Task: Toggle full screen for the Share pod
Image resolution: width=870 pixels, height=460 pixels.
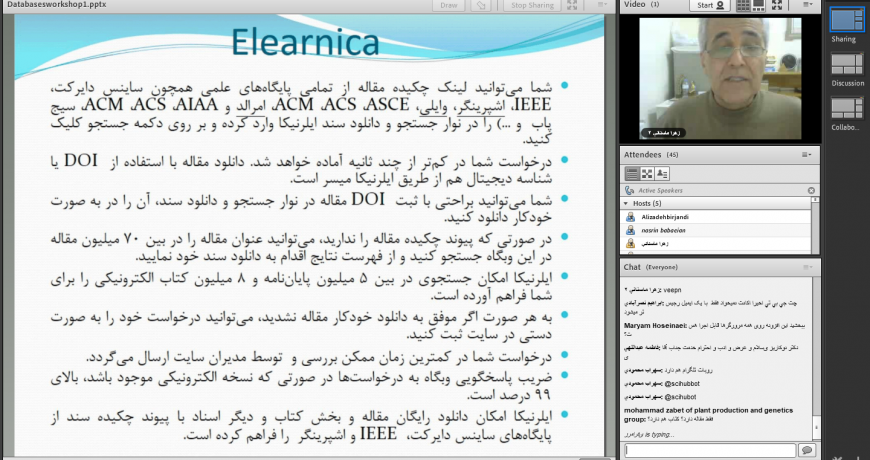Action: 572,5
